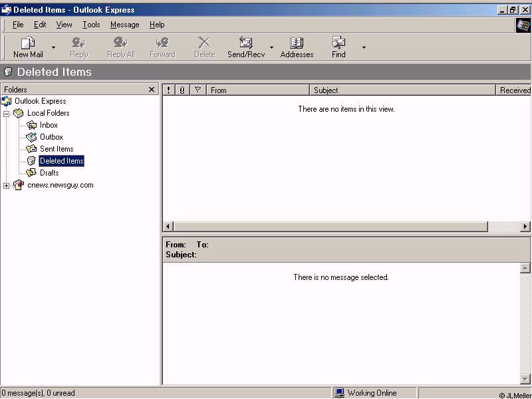Sort by the flag column header

(x=198, y=90)
